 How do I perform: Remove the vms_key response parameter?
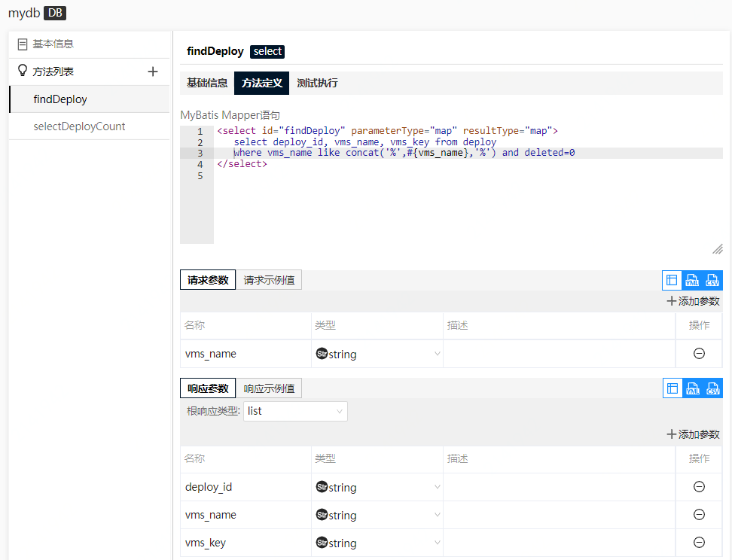(698, 543)
